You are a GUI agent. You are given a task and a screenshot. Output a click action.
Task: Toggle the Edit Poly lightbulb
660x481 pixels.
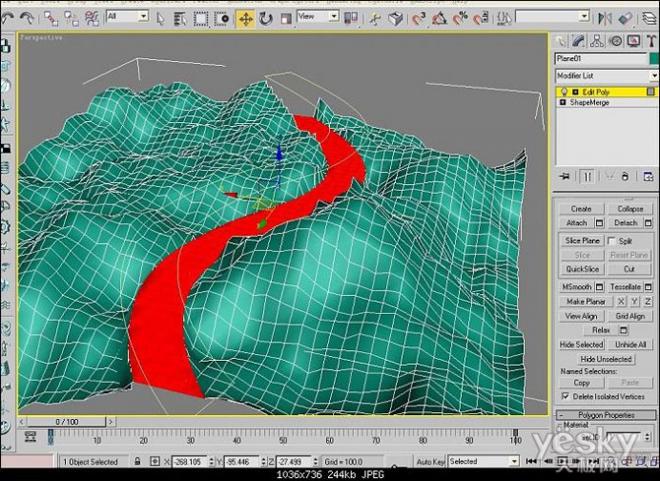(564, 92)
